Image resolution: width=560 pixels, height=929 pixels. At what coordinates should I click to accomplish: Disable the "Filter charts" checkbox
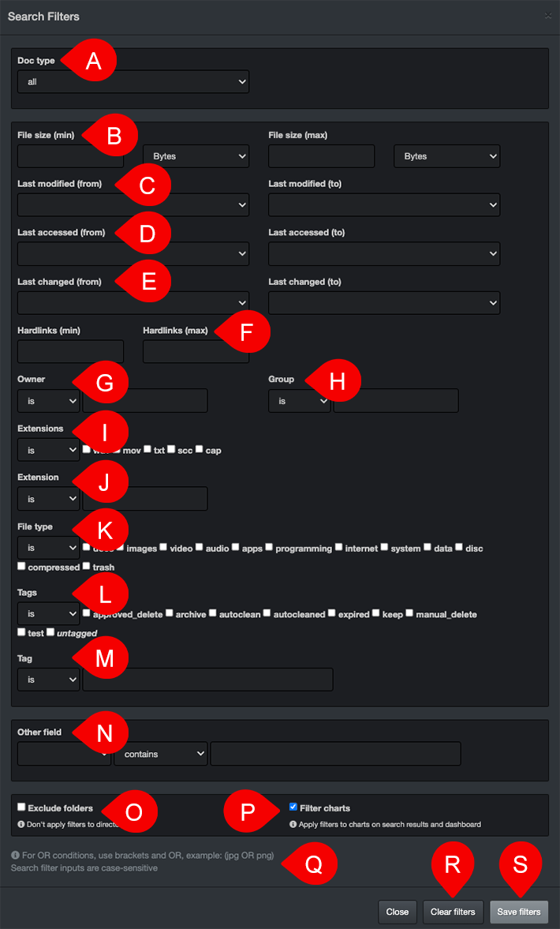[293, 806]
